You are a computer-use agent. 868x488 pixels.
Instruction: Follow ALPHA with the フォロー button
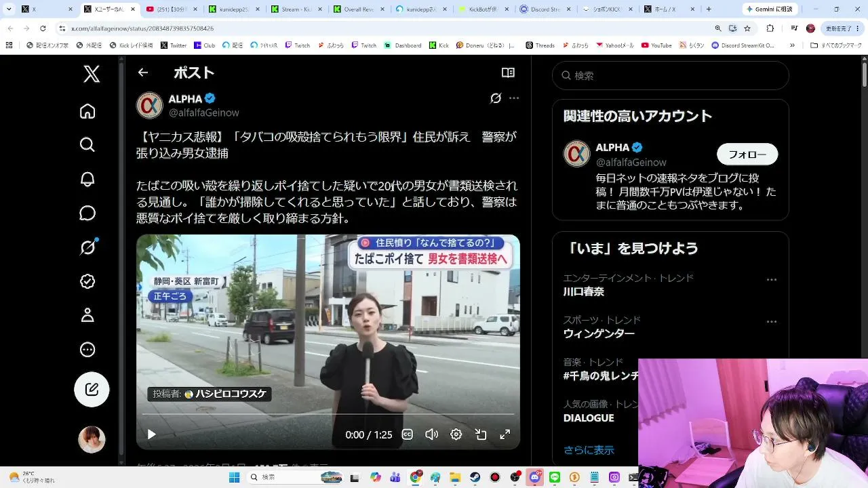click(x=747, y=155)
